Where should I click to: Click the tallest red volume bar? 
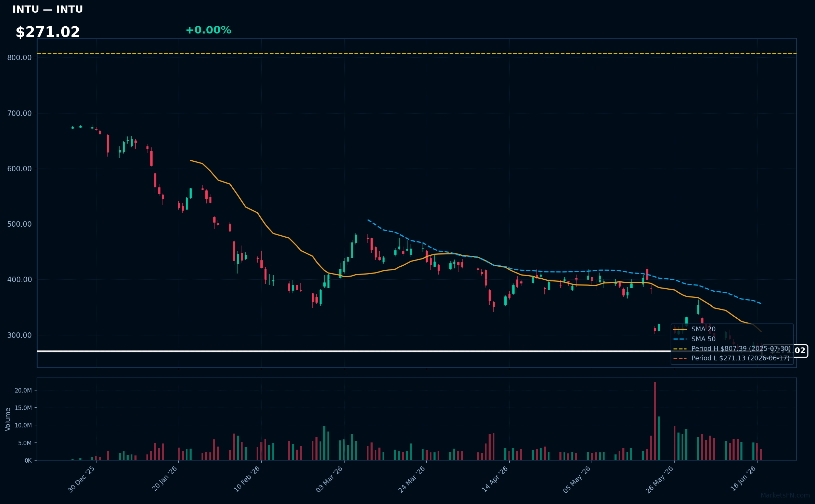(655, 421)
